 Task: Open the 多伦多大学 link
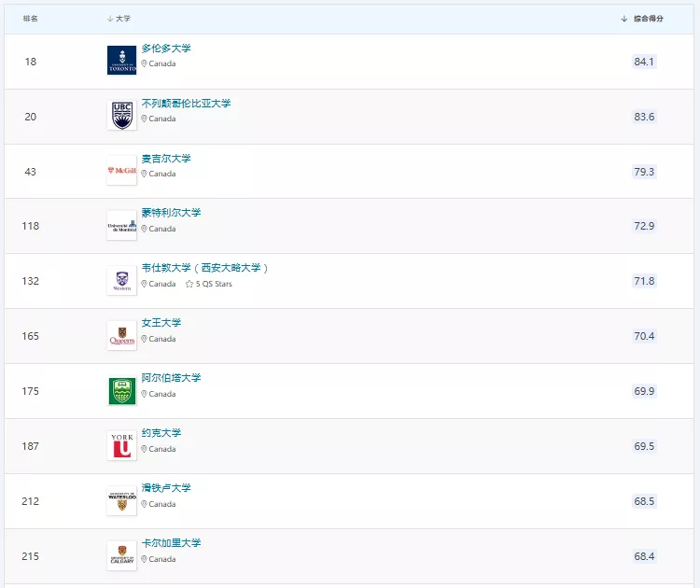coord(166,49)
